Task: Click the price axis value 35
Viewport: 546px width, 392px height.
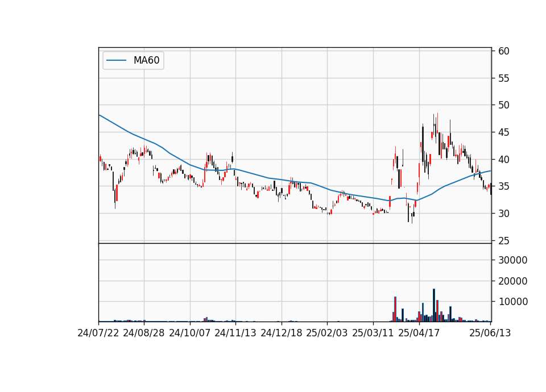Action: (503, 186)
